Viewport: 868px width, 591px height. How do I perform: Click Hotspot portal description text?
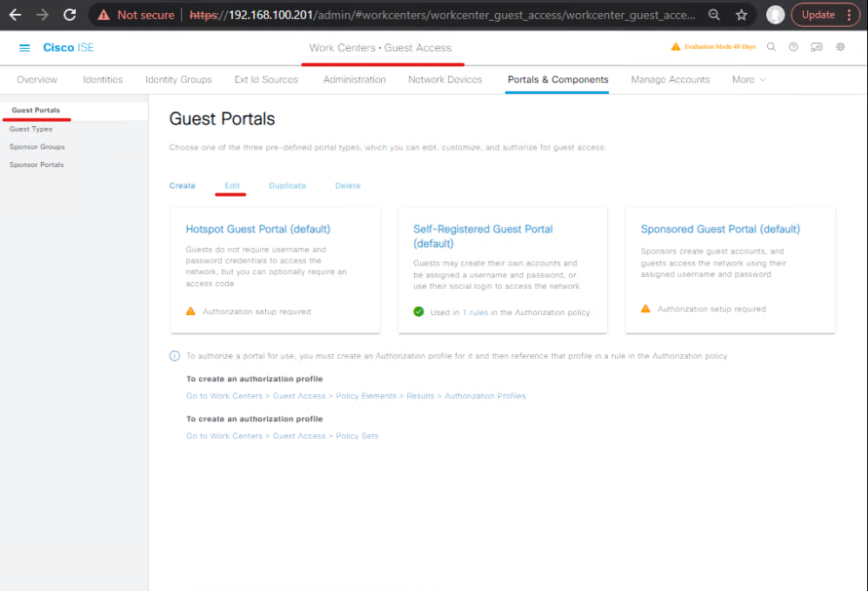266,266
